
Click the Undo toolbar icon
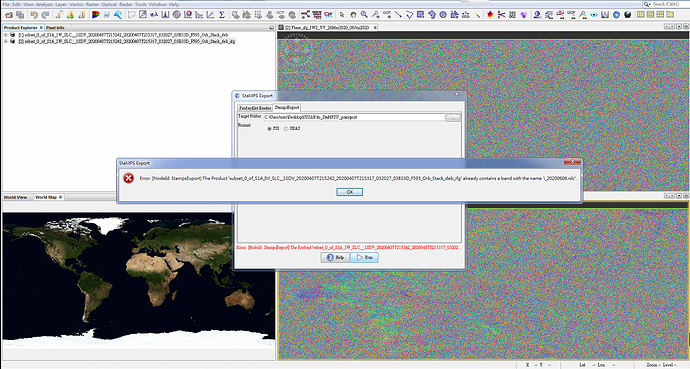[x=33, y=15]
